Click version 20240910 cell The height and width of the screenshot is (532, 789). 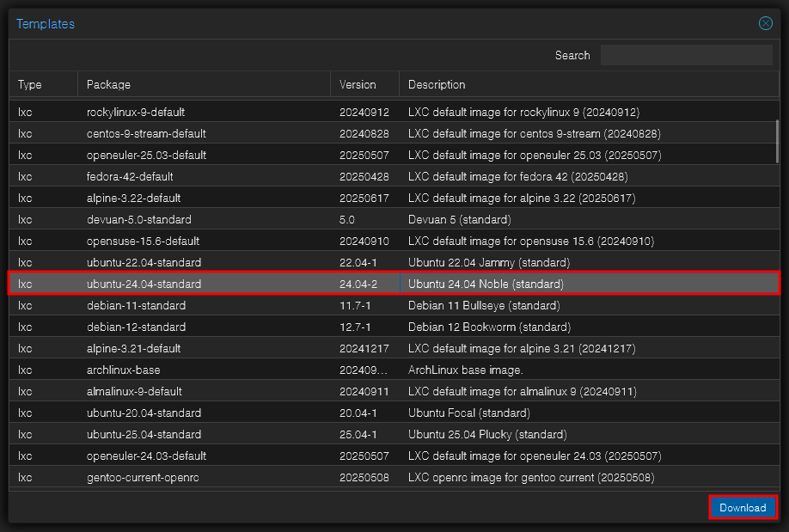[x=364, y=242]
